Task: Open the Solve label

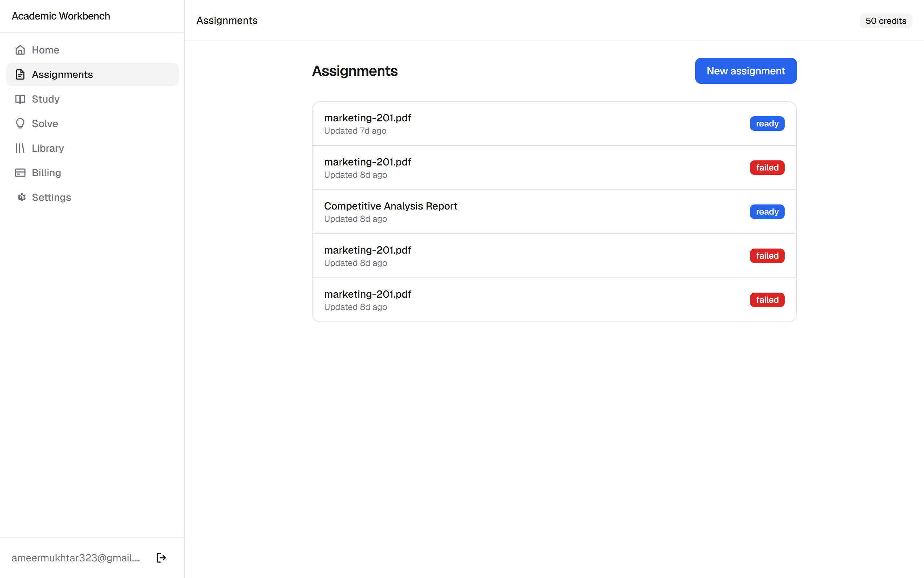Action: point(45,124)
